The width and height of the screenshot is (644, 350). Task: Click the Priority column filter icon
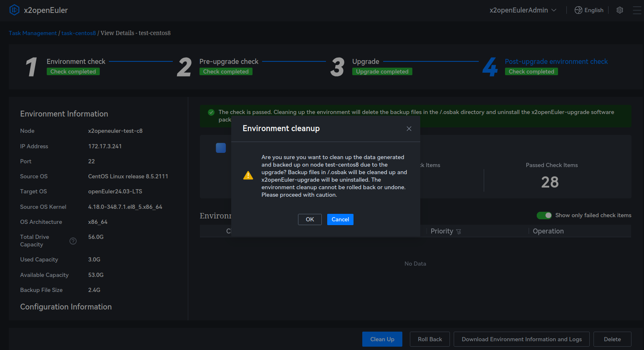459,231
